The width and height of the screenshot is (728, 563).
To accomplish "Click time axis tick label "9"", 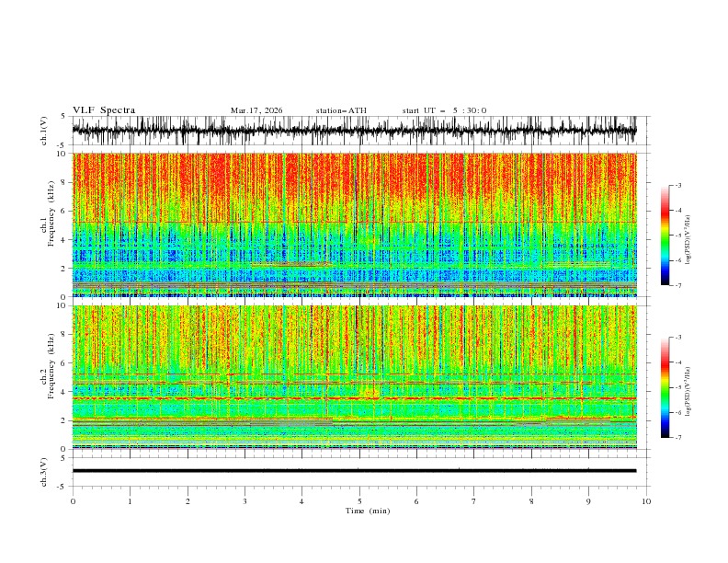I will click(588, 501).
